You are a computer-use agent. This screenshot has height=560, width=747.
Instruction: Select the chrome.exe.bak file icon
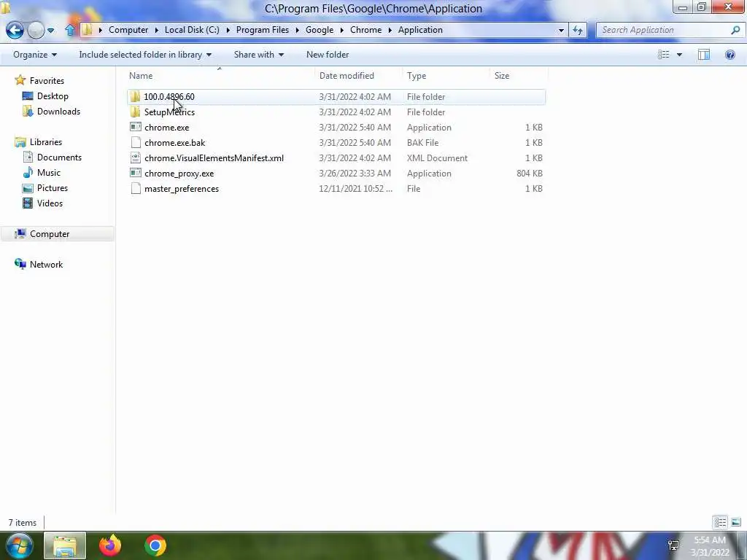click(x=136, y=142)
